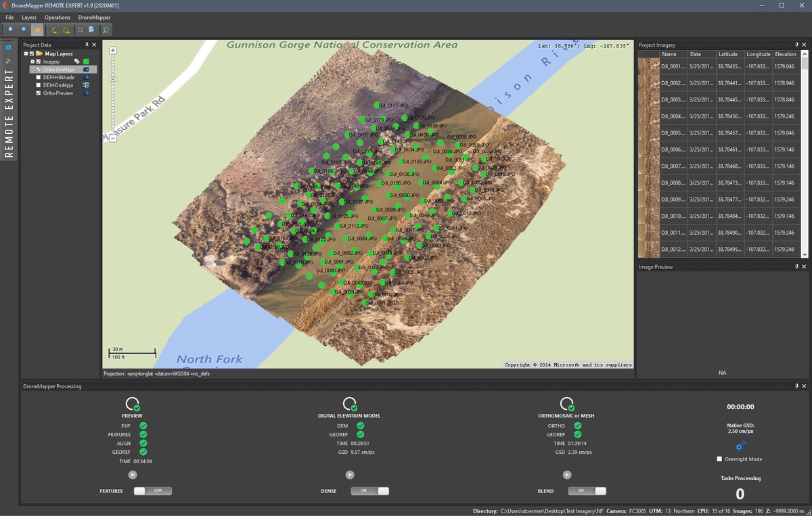The height and width of the screenshot is (516, 812).
Task: Select the DJI_0005 row name cell
Action: pyautogui.click(x=674, y=133)
